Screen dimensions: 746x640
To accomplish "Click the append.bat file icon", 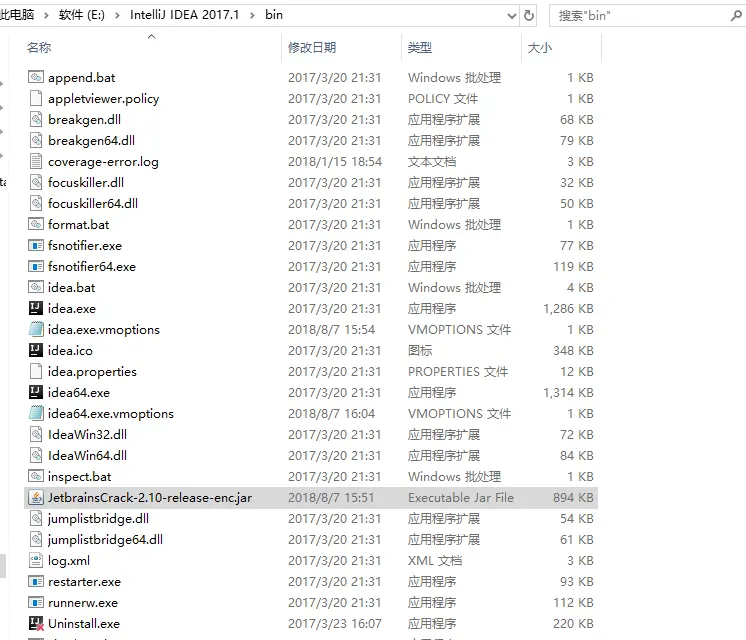I will [x=36, y=77].
